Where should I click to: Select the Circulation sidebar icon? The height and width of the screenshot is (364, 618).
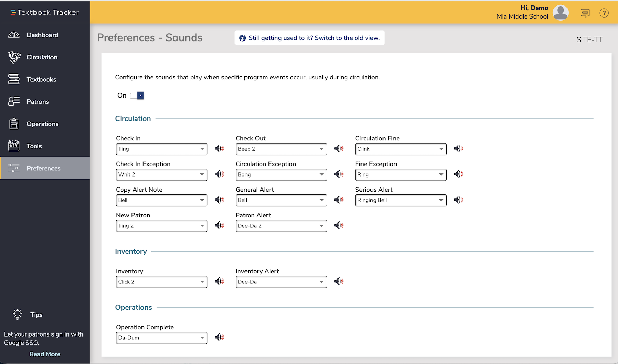tap(14, 57)
